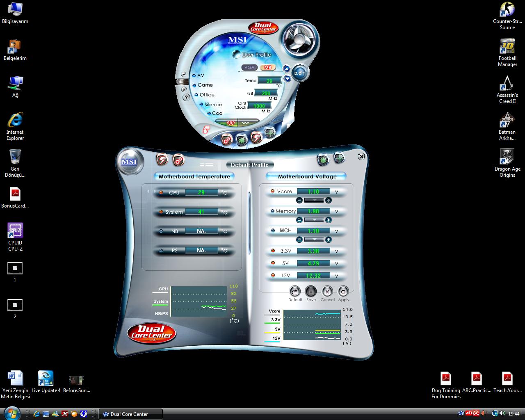Click the red thermometer icon in round panel
Image resolution: width=525 pixels, height=420 pixels.
coord(227,139)
